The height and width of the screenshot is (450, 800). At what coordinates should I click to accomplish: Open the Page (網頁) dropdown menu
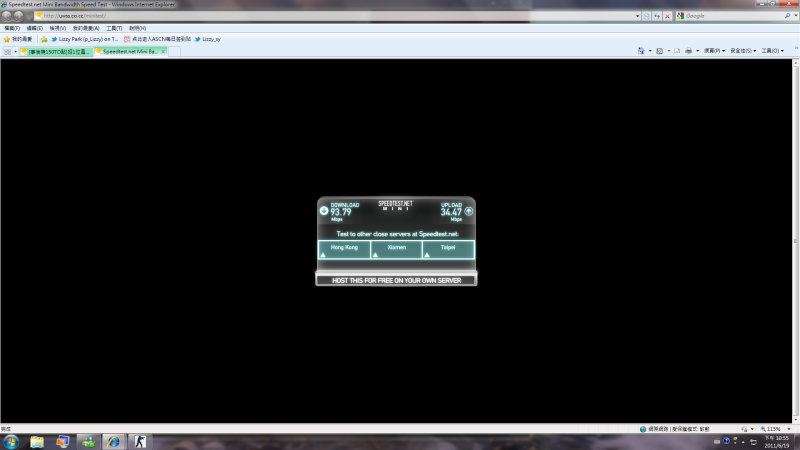714,51
